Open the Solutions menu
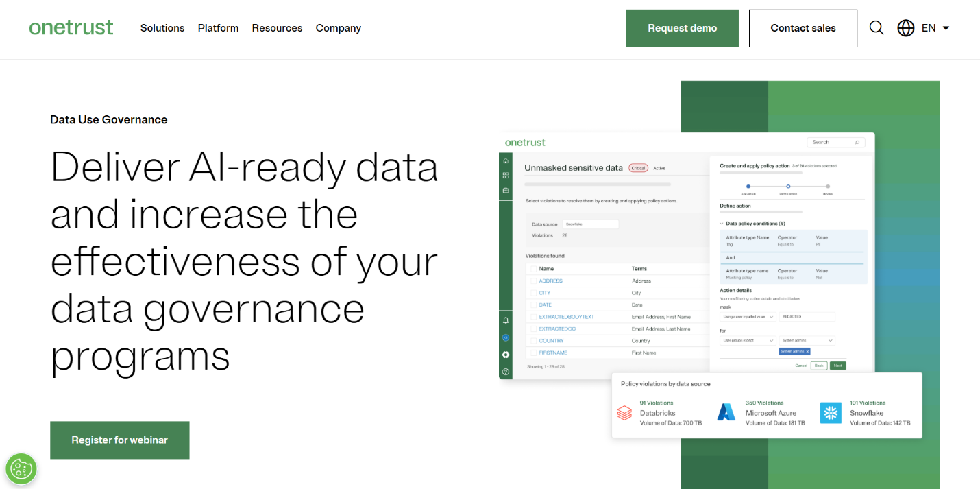 (162, 28)
